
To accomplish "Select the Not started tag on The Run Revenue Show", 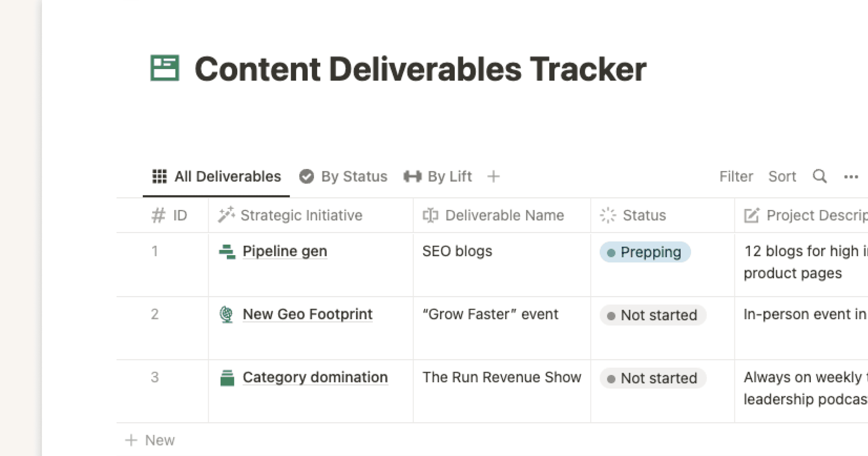I will coord(652,378).
